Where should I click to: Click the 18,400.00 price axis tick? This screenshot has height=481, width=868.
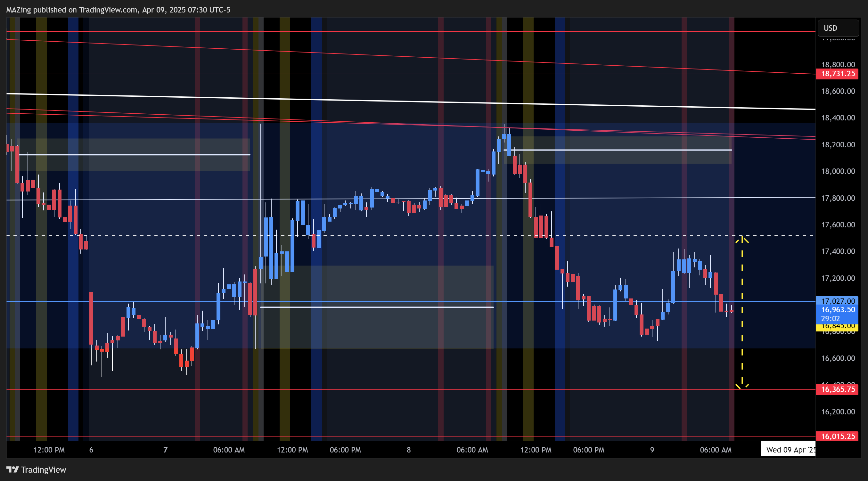point(838,118)
